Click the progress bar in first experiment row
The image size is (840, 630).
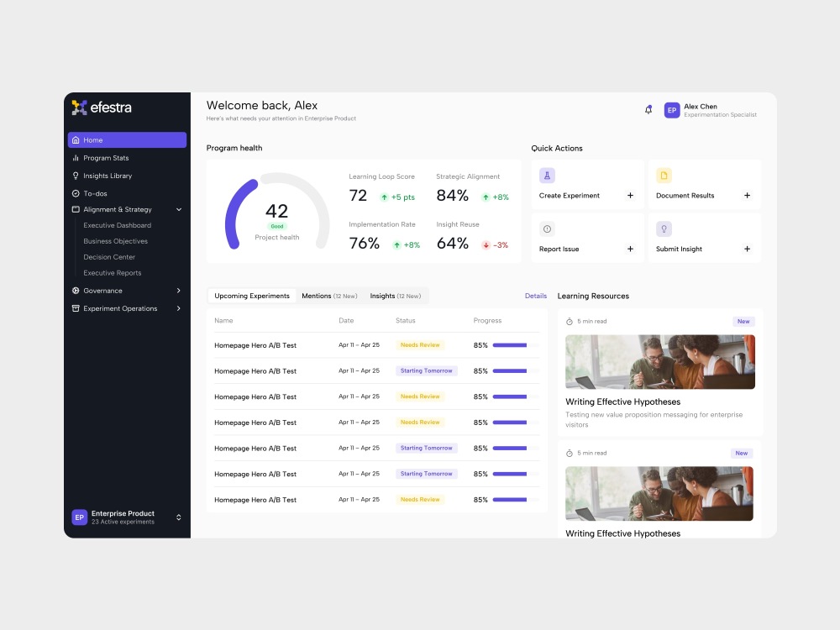[x=516, y=345]
